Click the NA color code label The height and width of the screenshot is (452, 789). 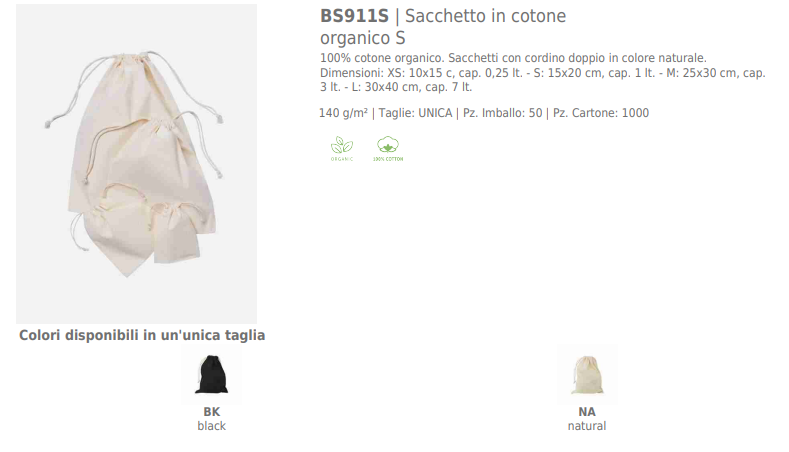587,412
